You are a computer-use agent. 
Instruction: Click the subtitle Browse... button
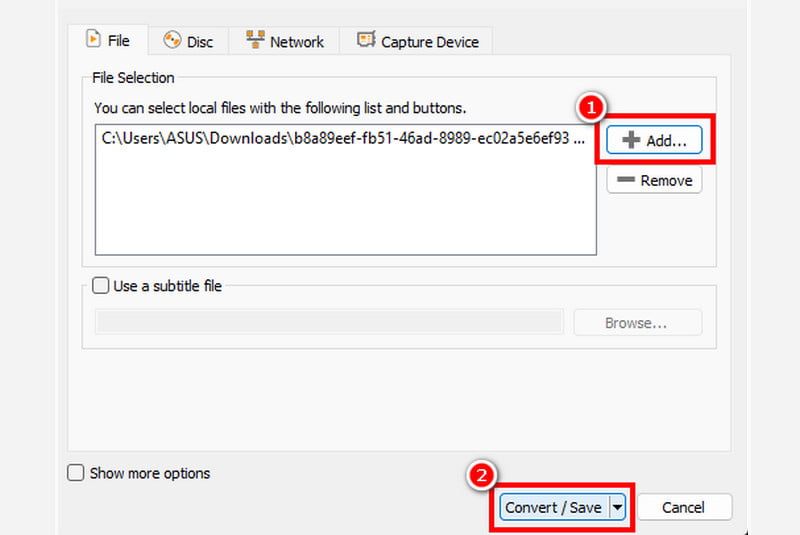pyautogui.click(x=636, y=323)
